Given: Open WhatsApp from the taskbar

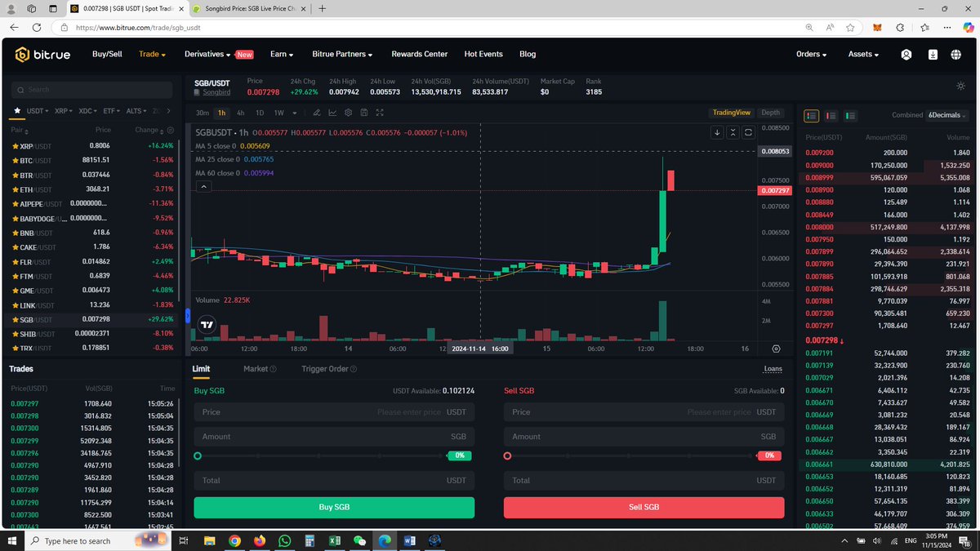Looking at the screenshot, I should 284,540.
